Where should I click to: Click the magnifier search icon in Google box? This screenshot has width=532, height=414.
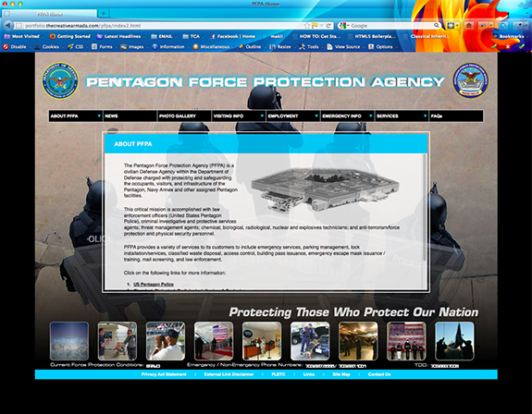[437, 25]
